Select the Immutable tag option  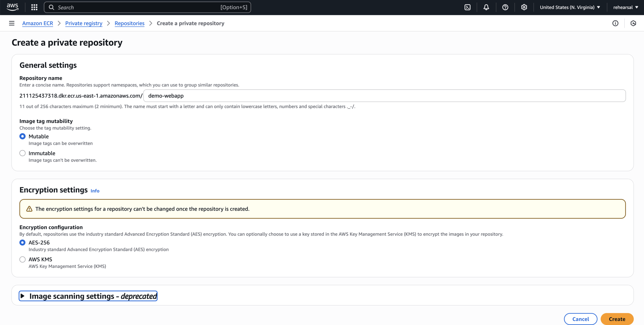coord(23,153)
